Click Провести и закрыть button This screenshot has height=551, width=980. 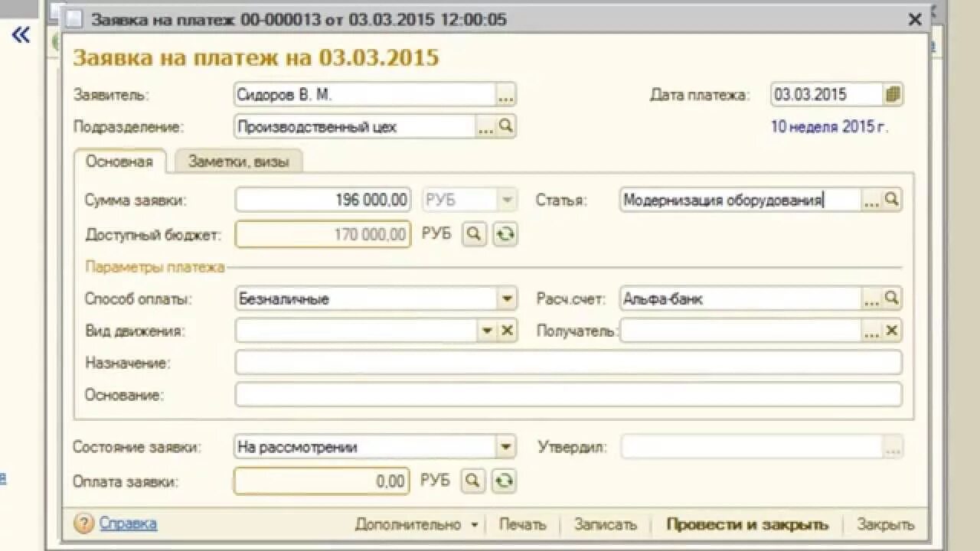pos(747,524)
